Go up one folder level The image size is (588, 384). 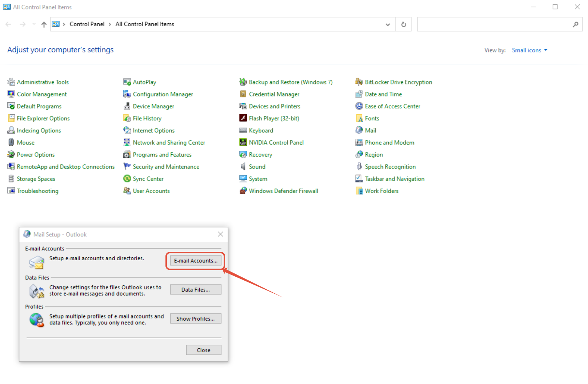[x=44, y=24]
